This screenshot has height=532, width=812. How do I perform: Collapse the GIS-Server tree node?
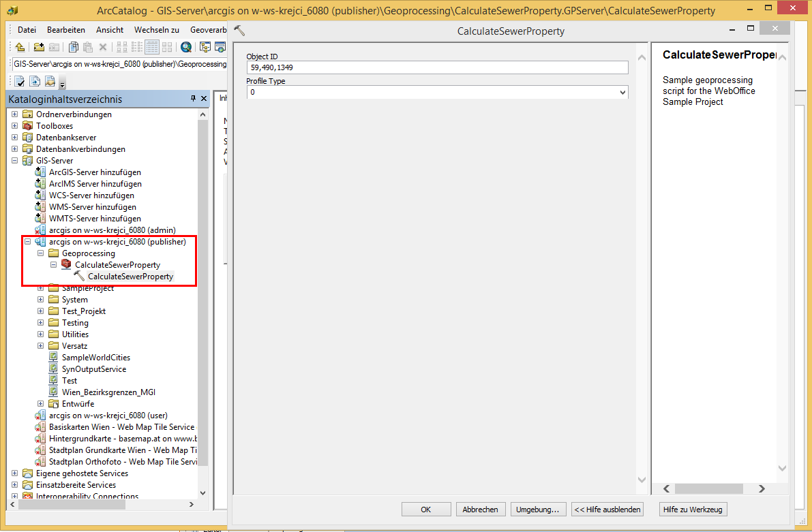tap(14, 160)
